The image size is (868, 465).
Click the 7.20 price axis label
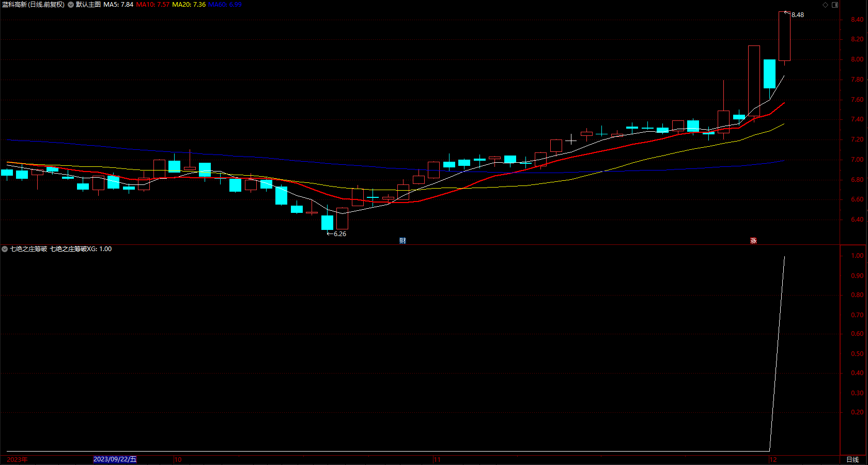click(x=857, y=139)
